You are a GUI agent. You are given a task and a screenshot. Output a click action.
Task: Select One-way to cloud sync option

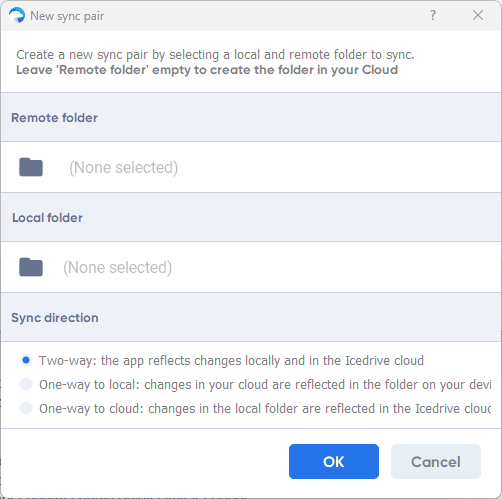click(x=26, y=408)
